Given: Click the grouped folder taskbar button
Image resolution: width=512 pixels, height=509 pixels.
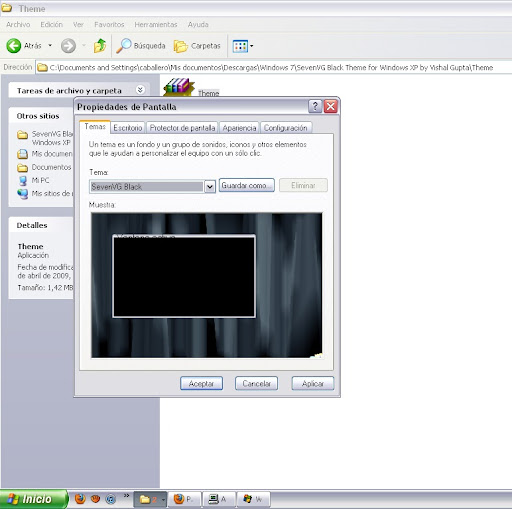Looking at the screenshot, I should [x=150, y=499].
